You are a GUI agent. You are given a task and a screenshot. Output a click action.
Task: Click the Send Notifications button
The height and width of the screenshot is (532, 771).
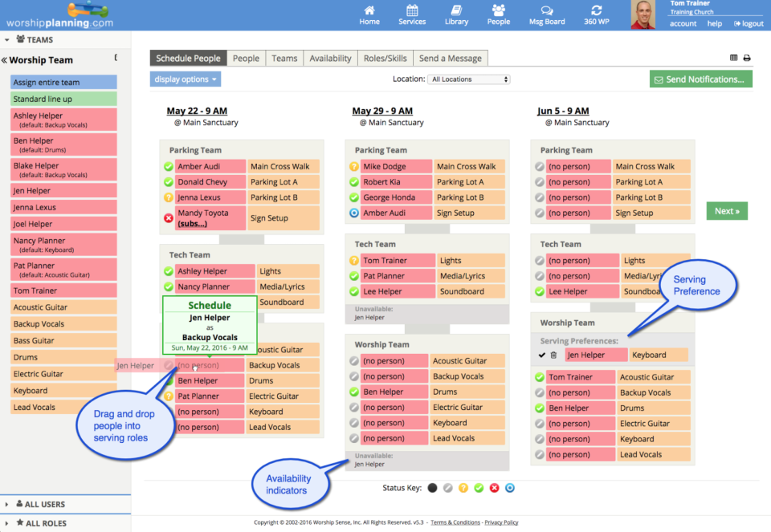(x=700, y=79)
